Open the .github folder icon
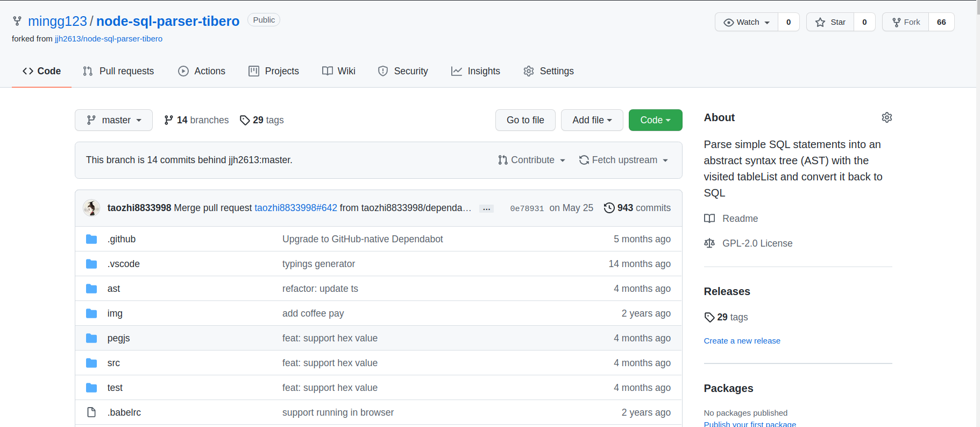980x427 pixels. (91, 239)
